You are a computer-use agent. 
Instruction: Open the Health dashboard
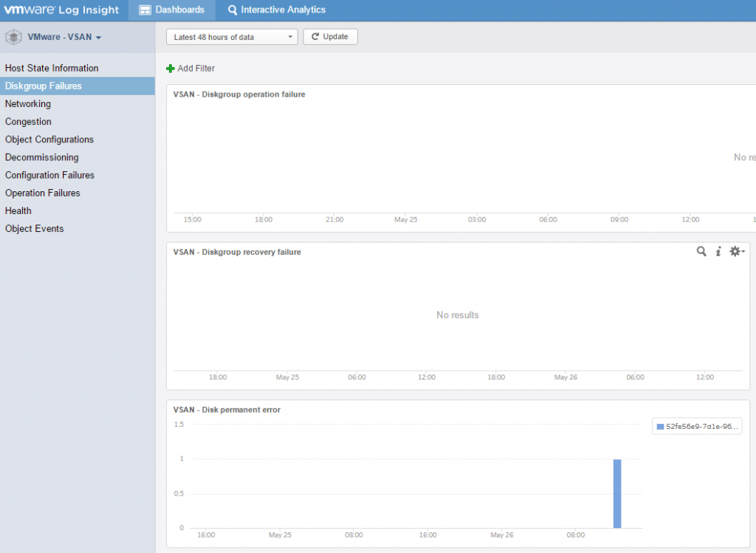77,210
